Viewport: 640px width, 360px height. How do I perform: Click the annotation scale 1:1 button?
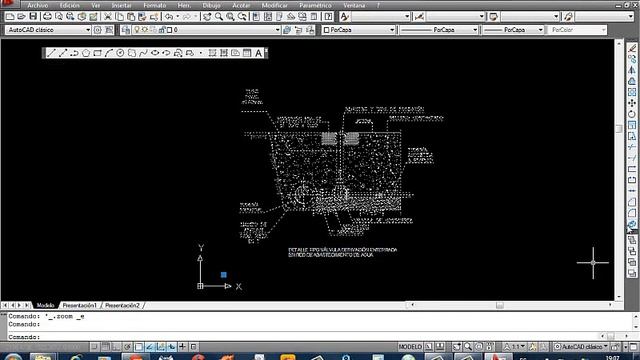click(x=514, y=347)
